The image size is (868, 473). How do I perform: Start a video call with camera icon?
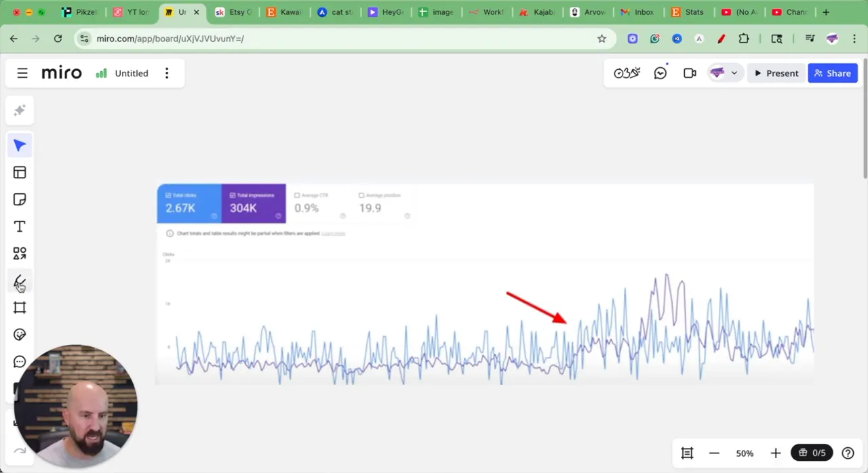[690, 73]
